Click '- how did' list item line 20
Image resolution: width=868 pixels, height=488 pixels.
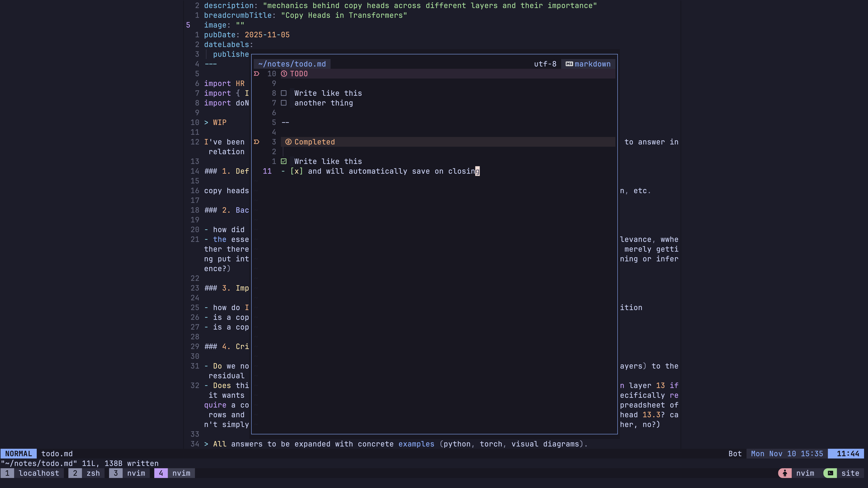pos(224,230)
